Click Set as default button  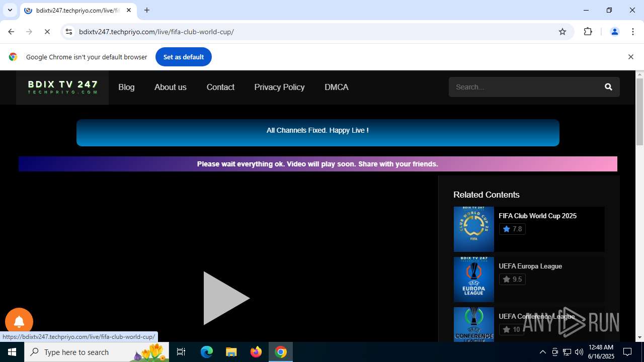(184, 57)
